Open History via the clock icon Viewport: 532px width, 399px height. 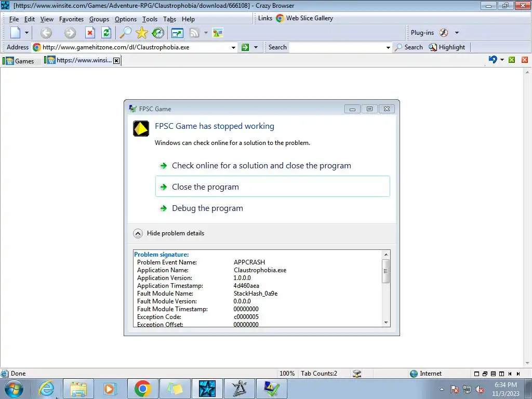pos(158,33)
